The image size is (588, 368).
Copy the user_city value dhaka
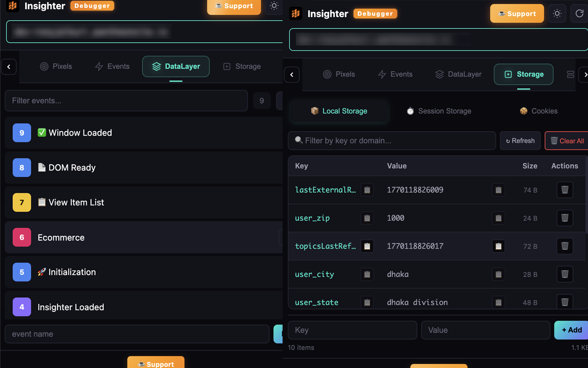tap(498, 274)
